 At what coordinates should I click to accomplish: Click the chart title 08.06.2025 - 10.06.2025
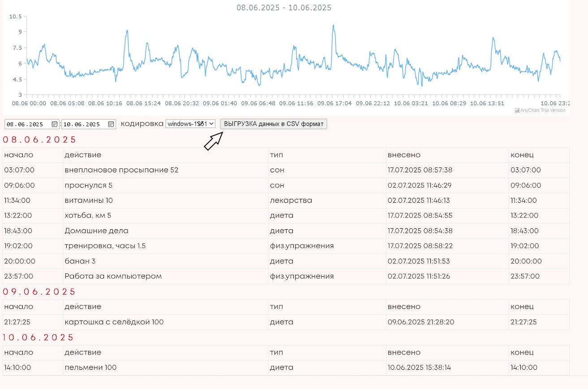click(284, 8)
